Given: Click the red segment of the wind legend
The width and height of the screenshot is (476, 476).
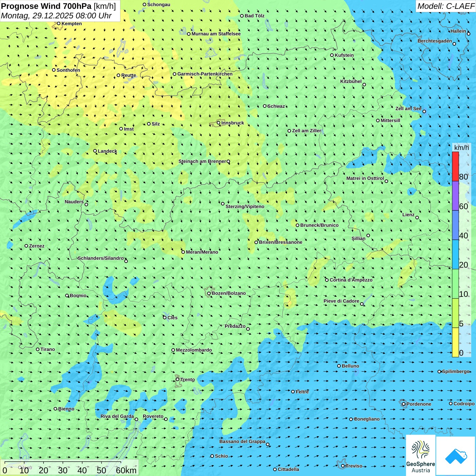Looking at the screenshot, I should [455, 166].
